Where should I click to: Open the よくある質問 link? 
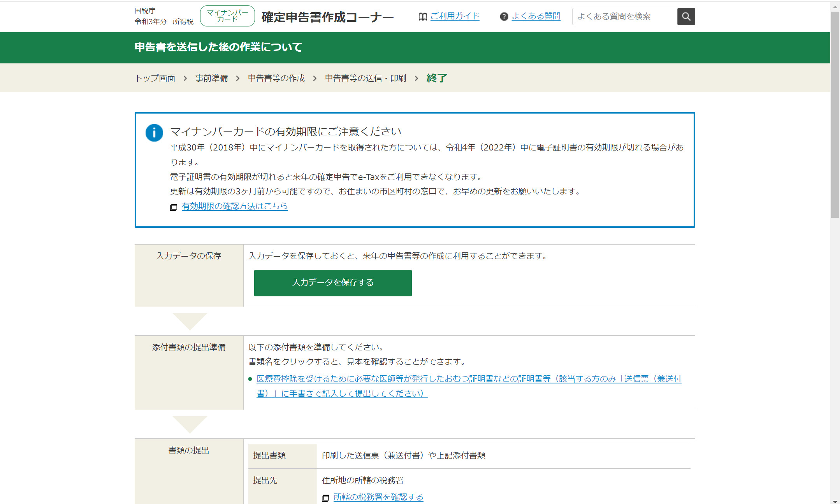click(536, 16)
